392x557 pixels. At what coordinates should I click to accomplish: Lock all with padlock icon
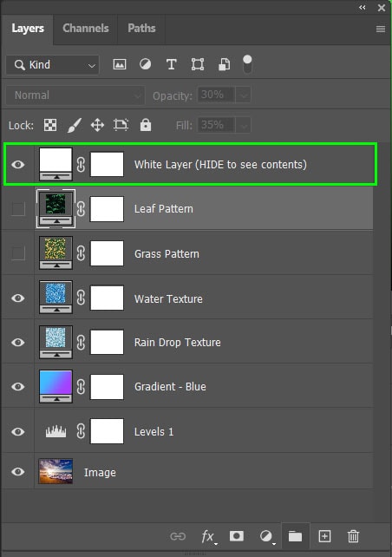tap(146, 125)
